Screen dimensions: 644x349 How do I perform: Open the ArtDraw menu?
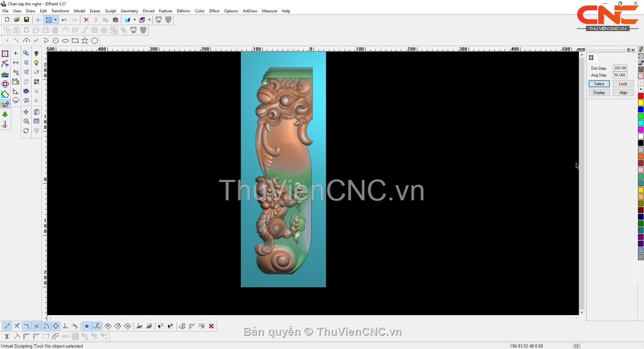tap(250, 11)
